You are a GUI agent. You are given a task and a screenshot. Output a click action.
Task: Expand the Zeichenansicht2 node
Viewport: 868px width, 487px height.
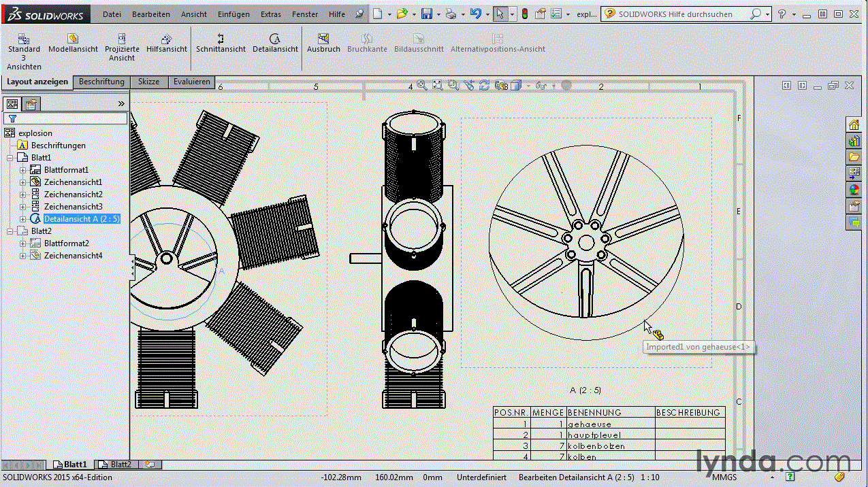[22, 195]
